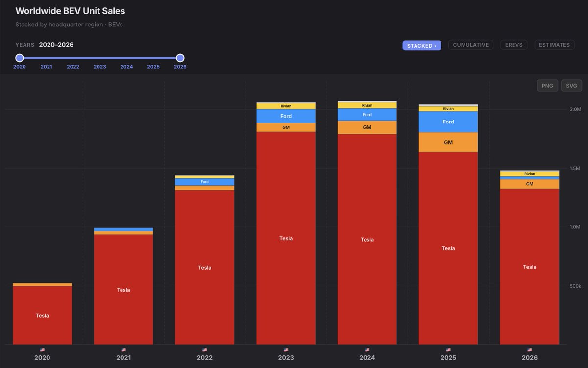The height and width of the screenshot is (368, 588).
Task: Click the 500k y-axis label
Action: coord(575,286)
